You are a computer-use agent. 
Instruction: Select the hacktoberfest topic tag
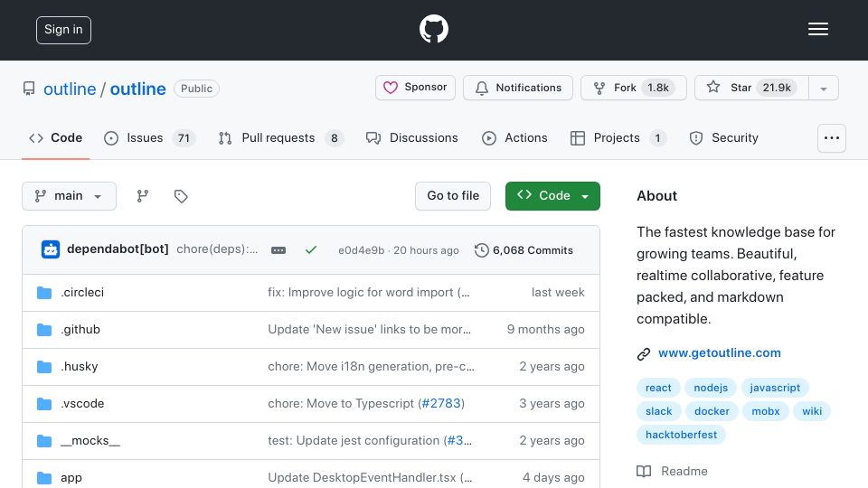tap(682, 435)
